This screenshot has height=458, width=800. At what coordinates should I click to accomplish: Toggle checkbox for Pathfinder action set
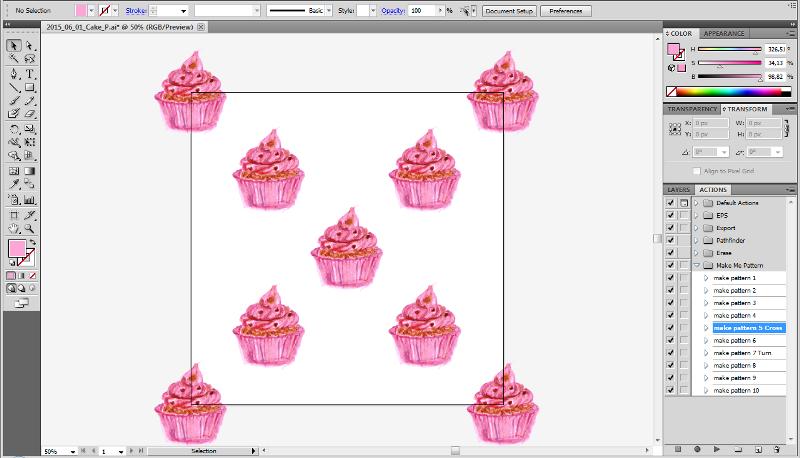pos(670,240)
